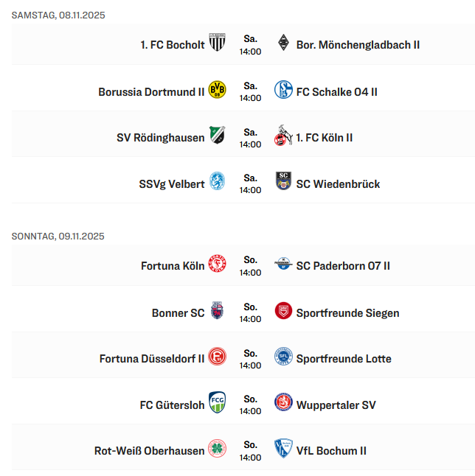
Task: Click the Wuppertaler SV club logo
Action: pyautogui.click(x=283, y=404)
